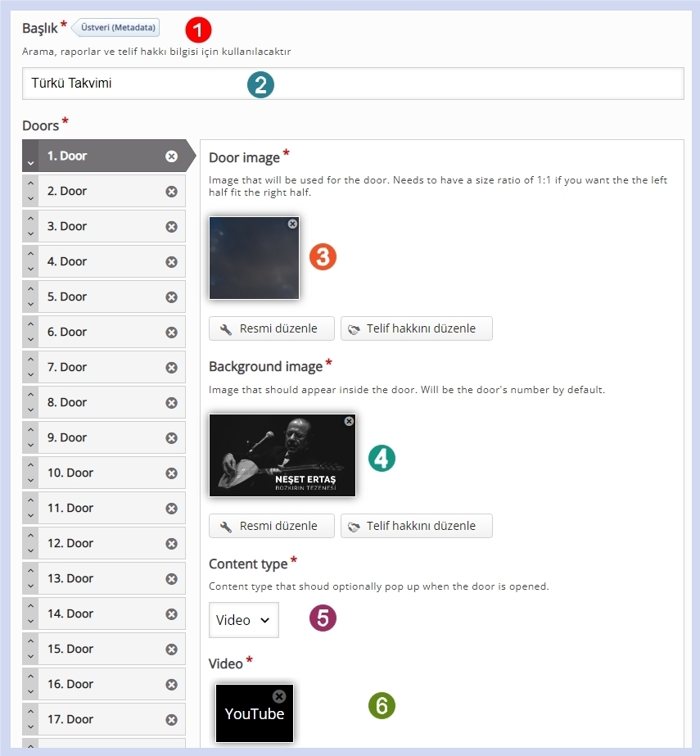Click Telif hakkını düzenle under Background image
The height and width of the screenshot is (756, 700).
(x=416, y=526)
